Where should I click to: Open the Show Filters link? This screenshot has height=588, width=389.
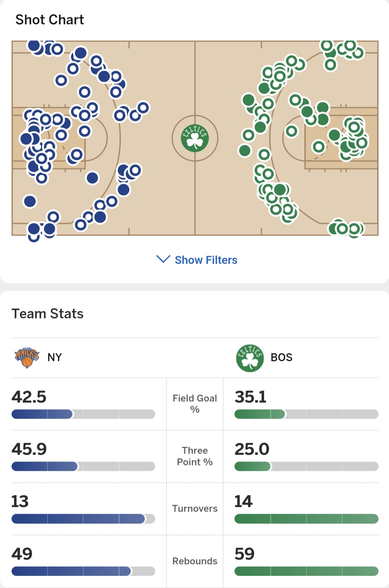pyautogui.click(x=206, y=260)
